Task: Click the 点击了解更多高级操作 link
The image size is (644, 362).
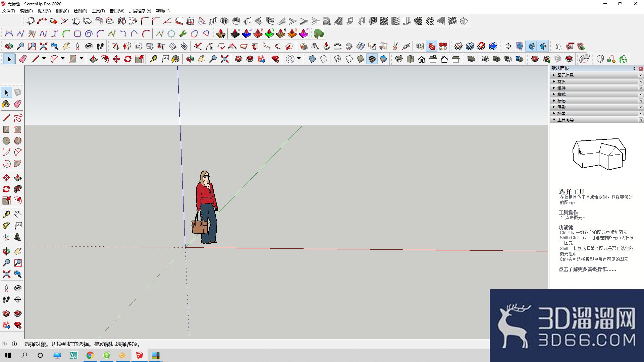Action: point(587,269)
